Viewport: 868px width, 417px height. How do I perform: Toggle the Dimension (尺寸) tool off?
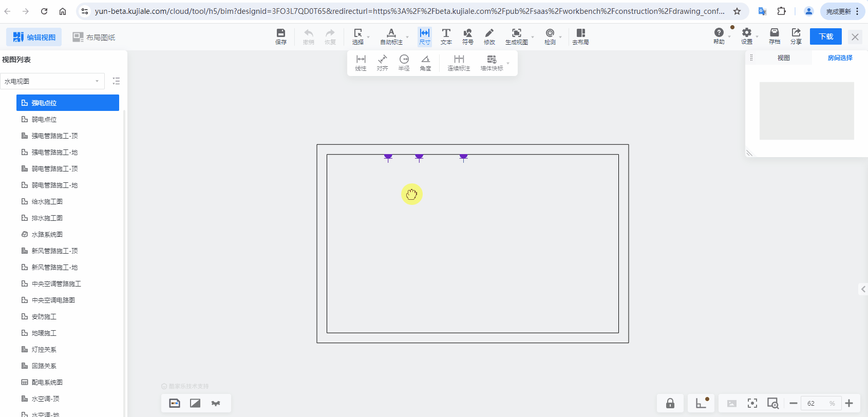click(424, 36)
